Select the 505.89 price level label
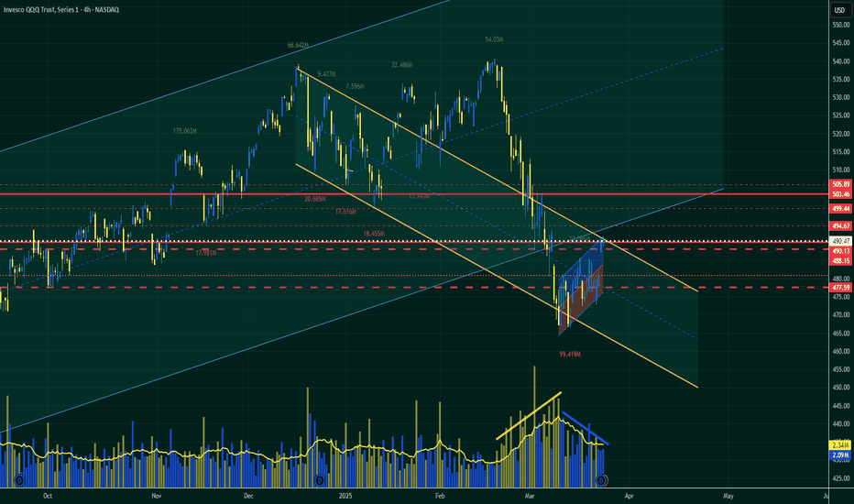 (x=841, y=185)
